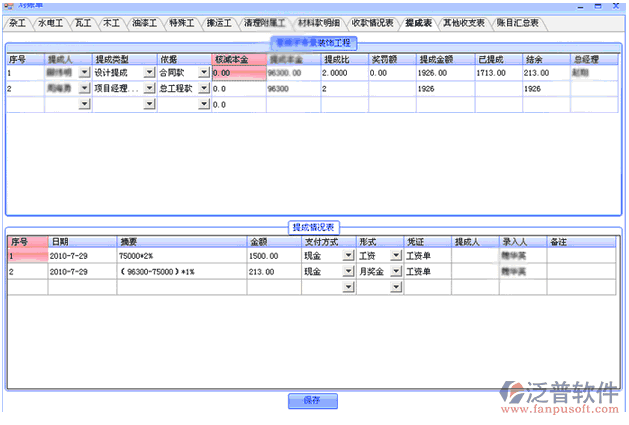Open the 水电工 tab
This screenshot has height=425, width=629.
click(50, 21)
